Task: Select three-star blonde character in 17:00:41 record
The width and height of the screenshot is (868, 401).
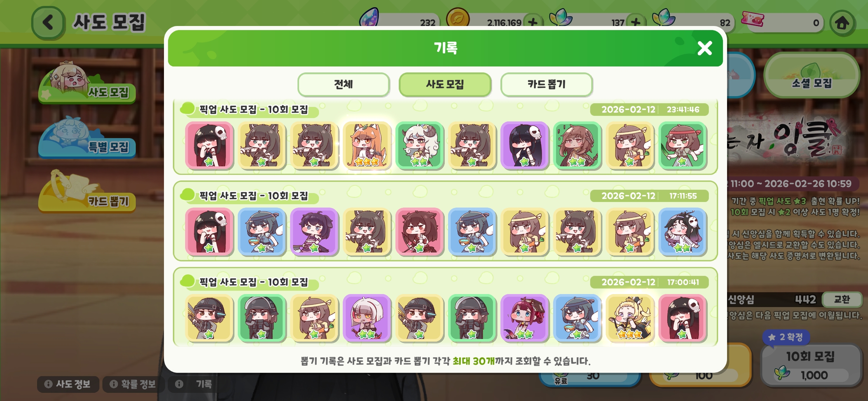Action: point(630,318)
